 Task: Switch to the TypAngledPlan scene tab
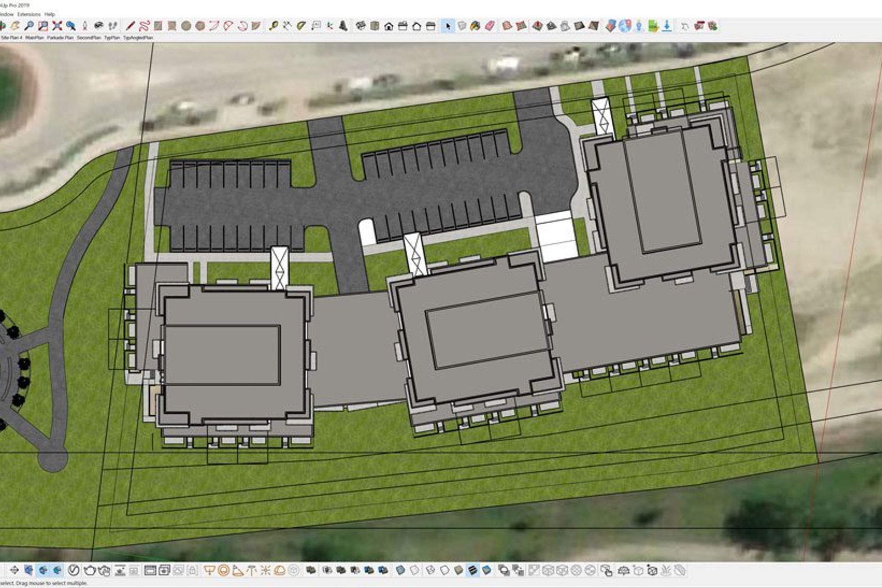[x=136, y=38]
